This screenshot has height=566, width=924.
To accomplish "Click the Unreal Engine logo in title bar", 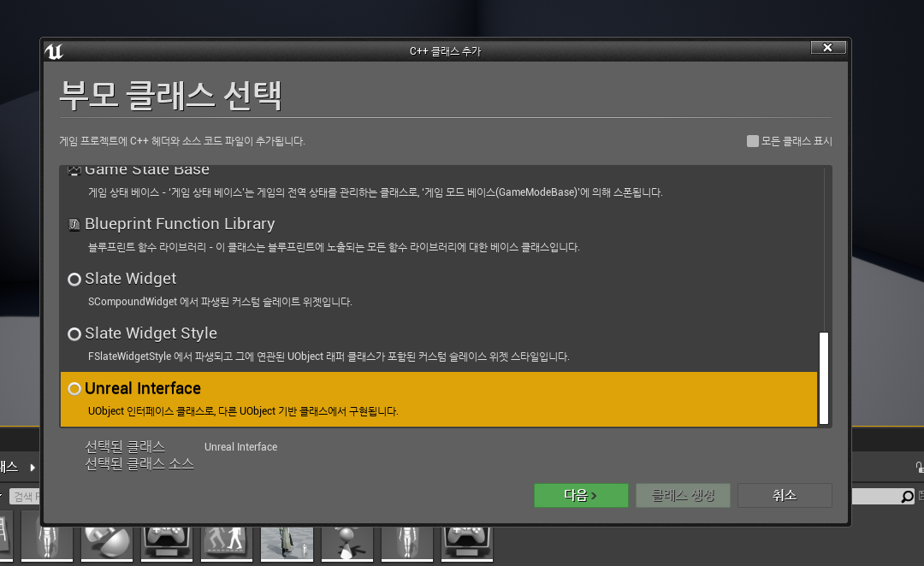I will 54,51.
